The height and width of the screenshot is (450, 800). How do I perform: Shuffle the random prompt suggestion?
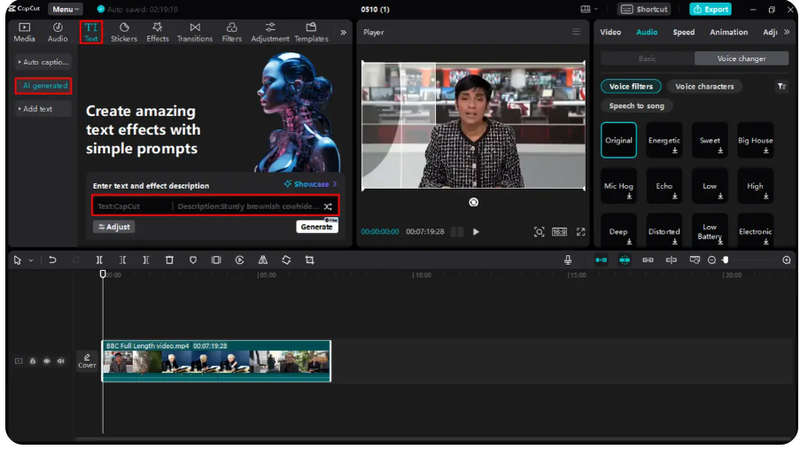(328, 206)
